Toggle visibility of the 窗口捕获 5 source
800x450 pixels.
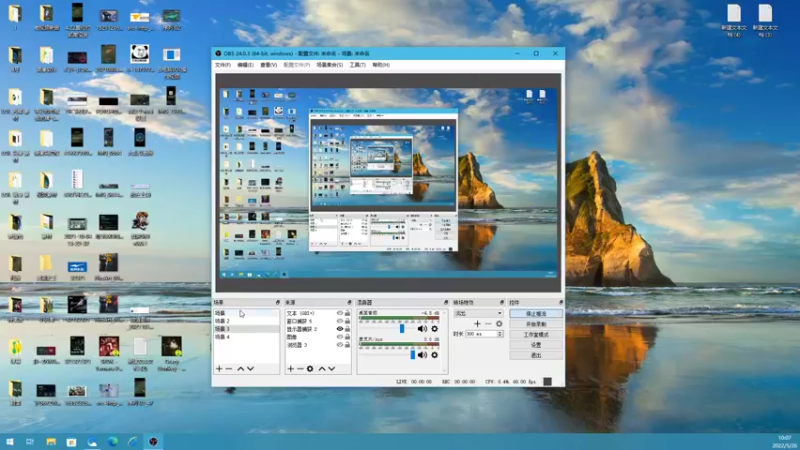[x=340, y=321]
